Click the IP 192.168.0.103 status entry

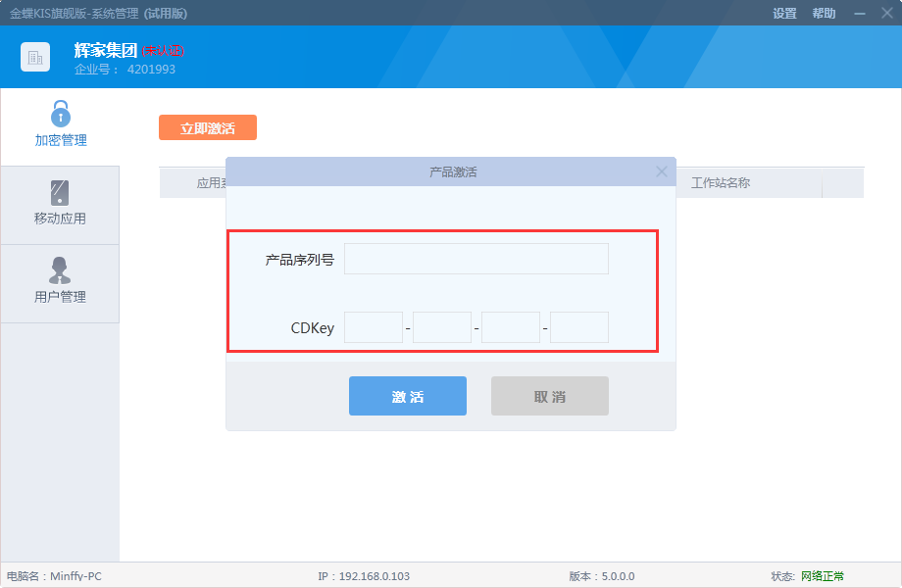click(364, 576)
